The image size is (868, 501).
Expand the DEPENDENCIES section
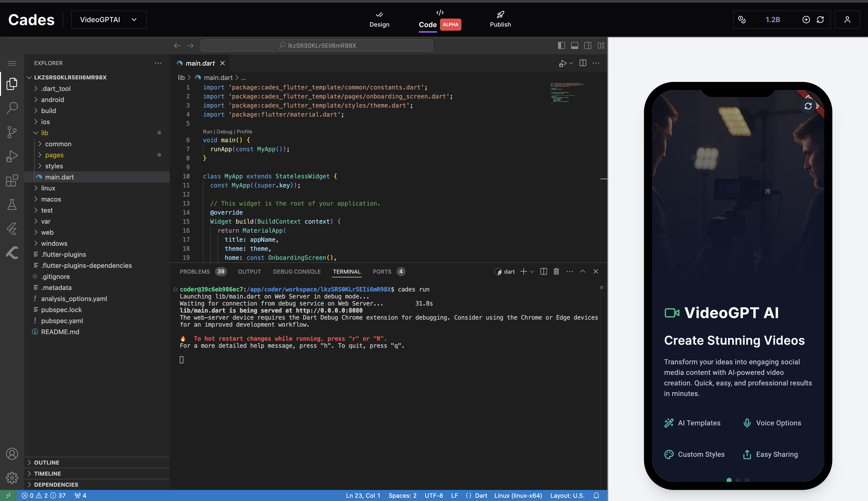pyautogui.click(x=97, y=484)
